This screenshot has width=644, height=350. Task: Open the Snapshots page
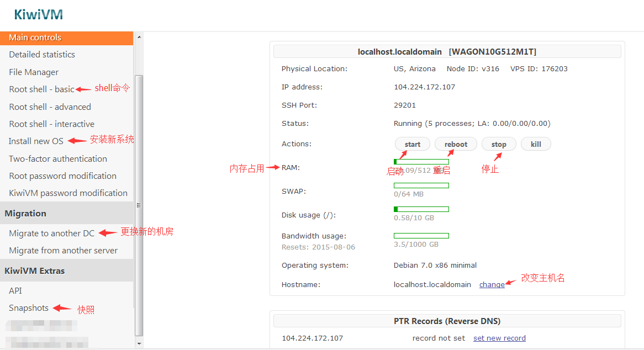(x=29, y=308)
